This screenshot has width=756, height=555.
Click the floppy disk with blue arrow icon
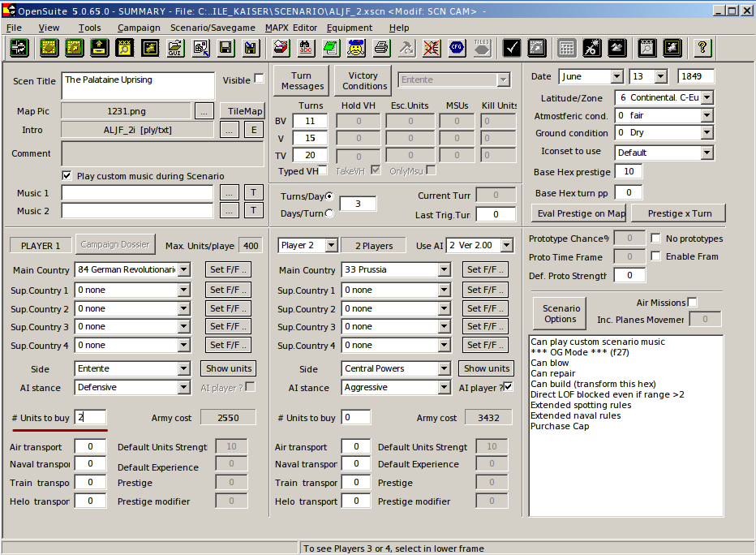pyautogui.click(x=250, y=48)
